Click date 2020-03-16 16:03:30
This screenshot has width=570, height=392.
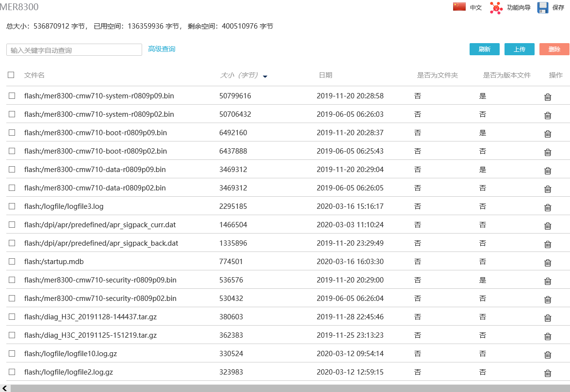[x=350, y=262]
